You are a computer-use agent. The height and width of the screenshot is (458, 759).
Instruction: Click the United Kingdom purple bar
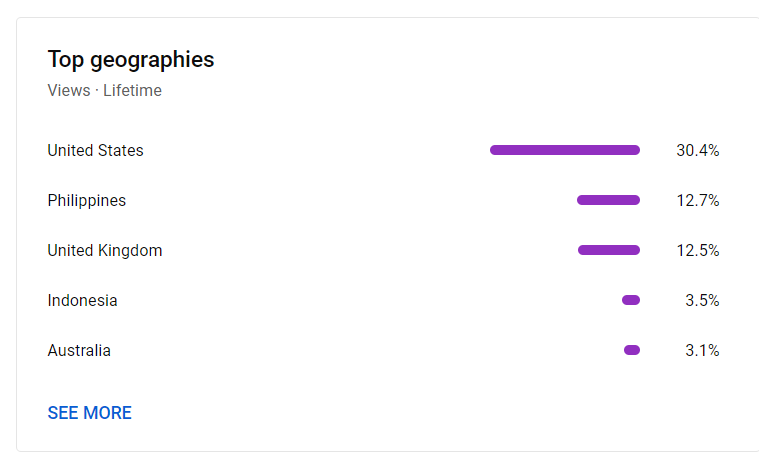(609, 250)
